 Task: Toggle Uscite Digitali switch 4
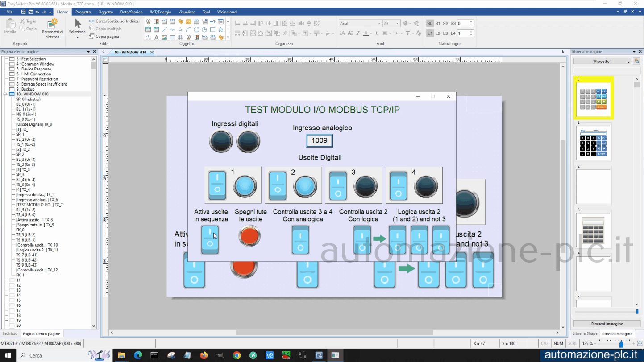point(398,185)
